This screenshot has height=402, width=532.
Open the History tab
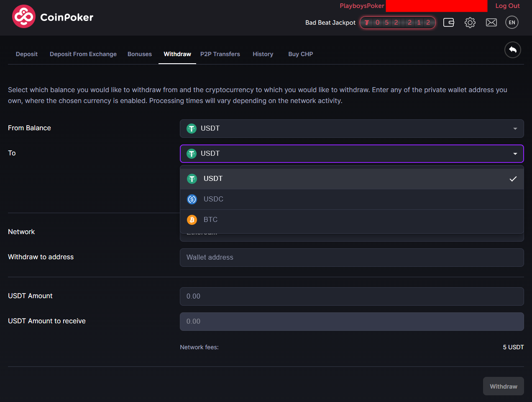coord(263,54)
